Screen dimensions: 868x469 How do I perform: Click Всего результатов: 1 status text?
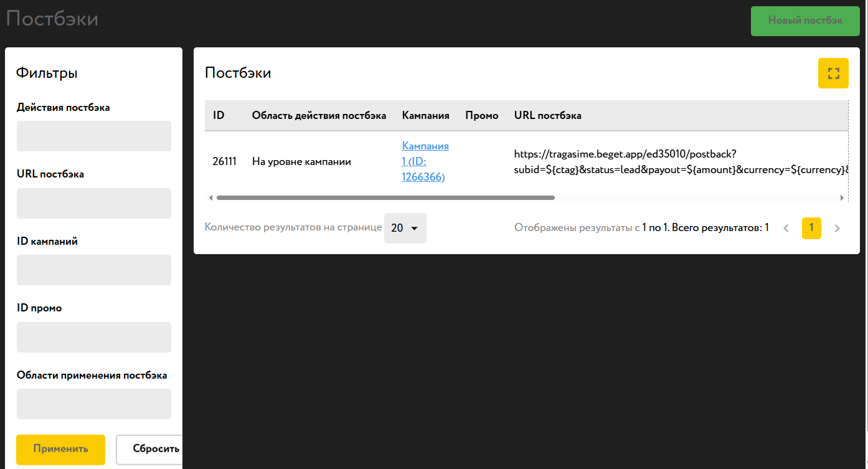720,228
